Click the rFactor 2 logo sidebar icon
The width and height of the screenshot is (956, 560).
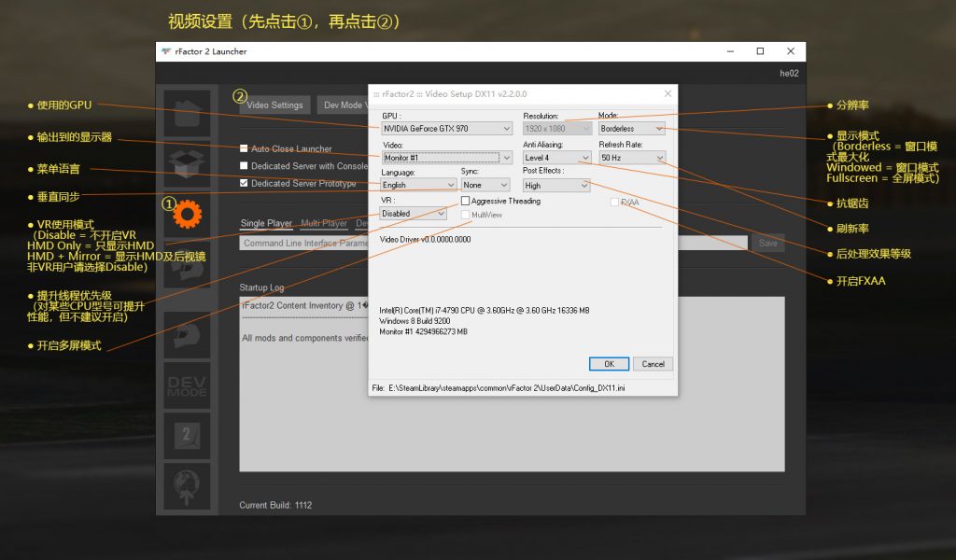pos(187,436)
